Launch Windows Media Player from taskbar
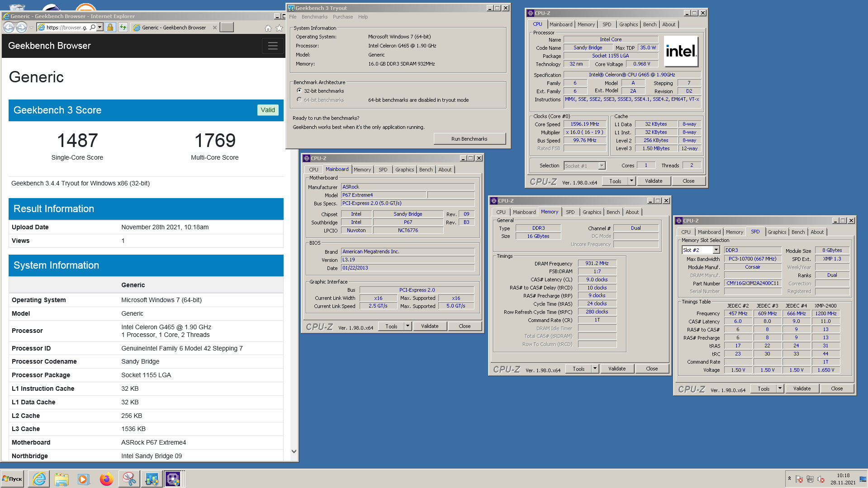This screenshot has height=488, width=868. point(83,479)
